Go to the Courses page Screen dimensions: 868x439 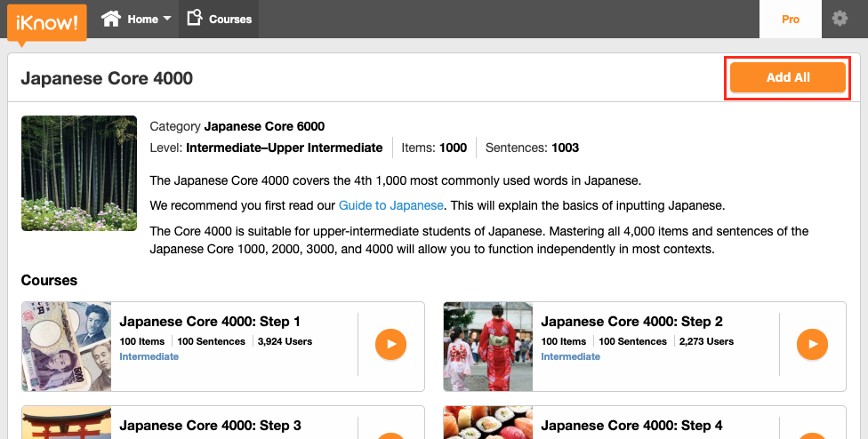tap(219, 19)
